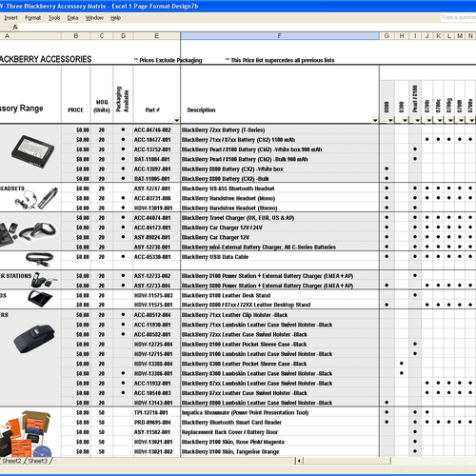Select part number cell ASY-12733-002
This screenshot has width=476, height=476.
pos(157,276)
